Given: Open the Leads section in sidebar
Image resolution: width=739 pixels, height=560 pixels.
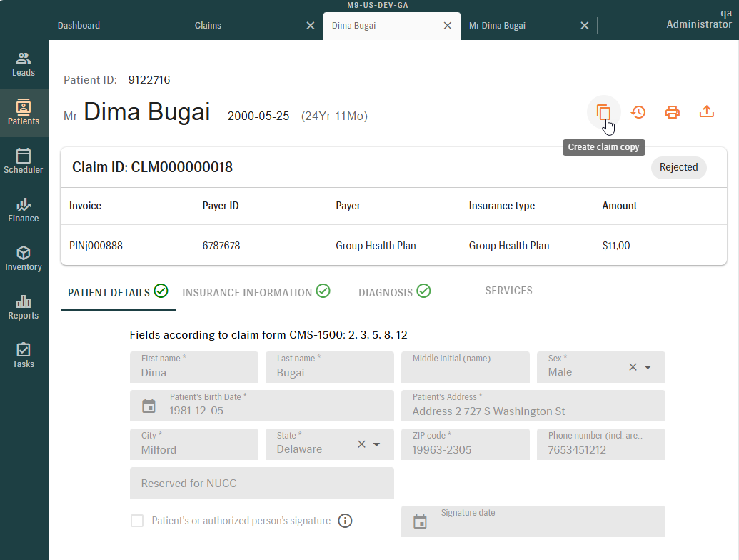Looking at the screenshot, I should pos(24,64).
